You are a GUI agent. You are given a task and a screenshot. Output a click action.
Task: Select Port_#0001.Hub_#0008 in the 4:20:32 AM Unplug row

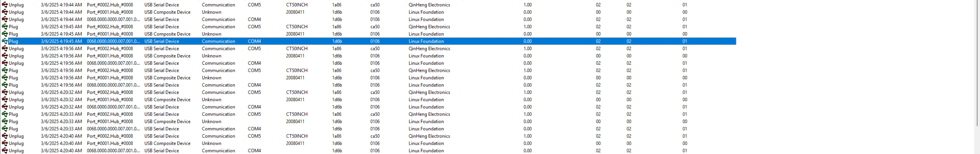click(110, 100)
